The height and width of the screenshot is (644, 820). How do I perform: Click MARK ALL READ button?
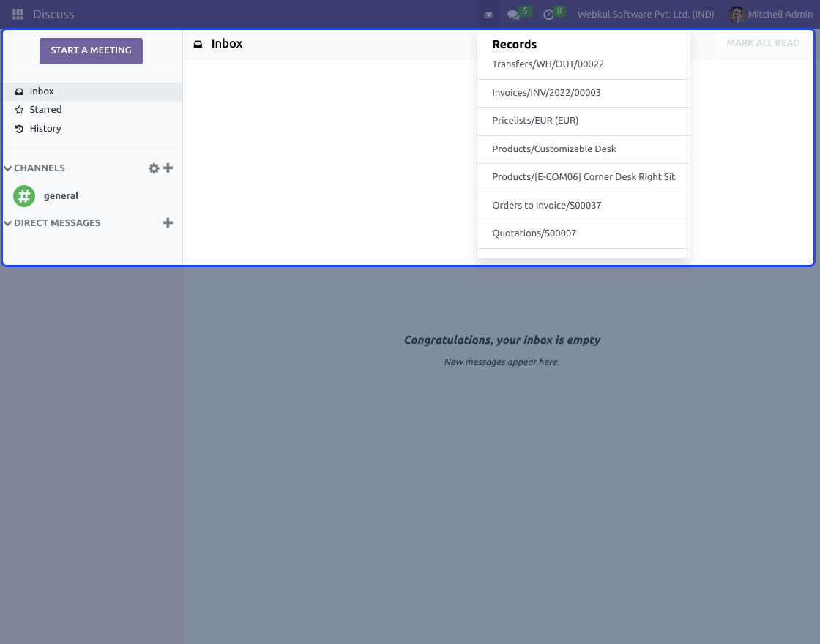pyautogui.click(x=763, y=43)
